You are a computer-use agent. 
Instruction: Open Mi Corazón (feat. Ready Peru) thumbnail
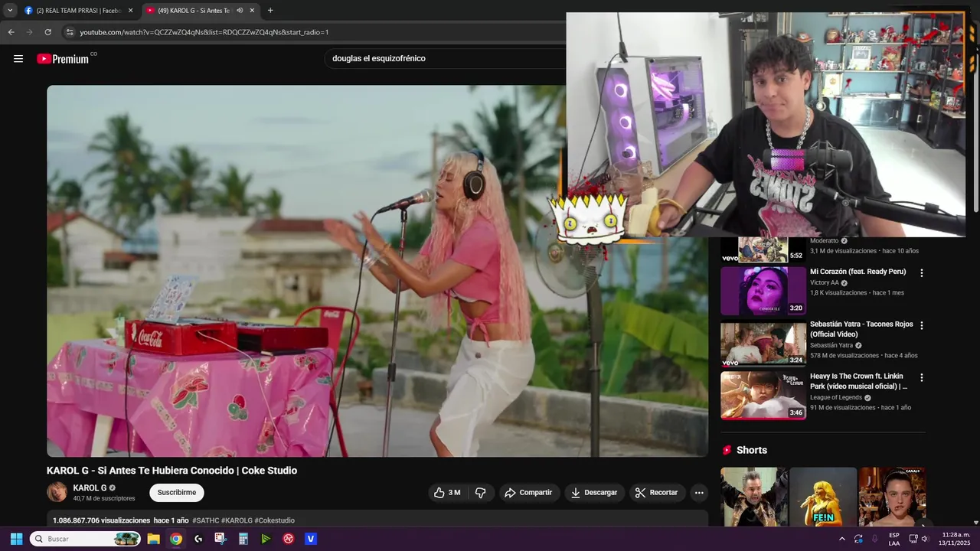(763, 291)
